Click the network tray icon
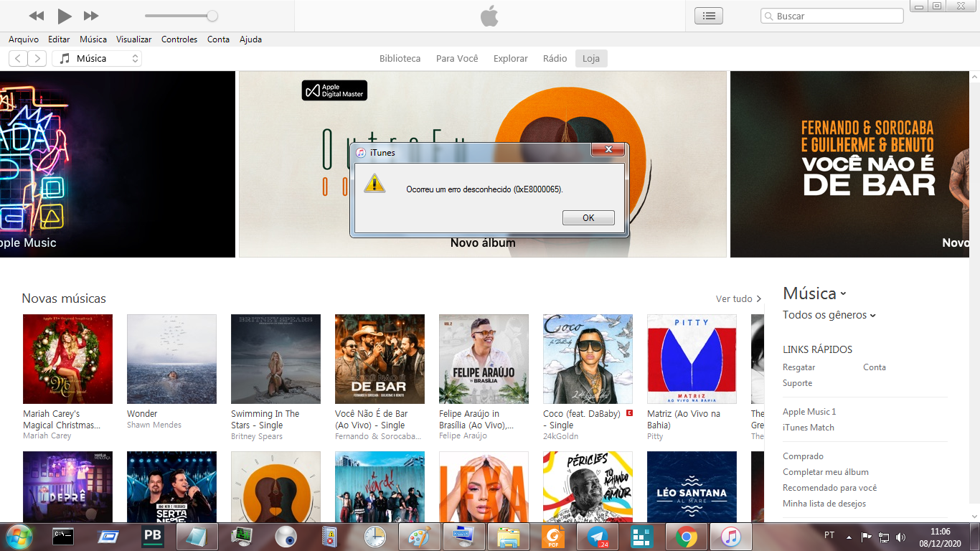This screenshot has width=980, height=551. point(884,537)
